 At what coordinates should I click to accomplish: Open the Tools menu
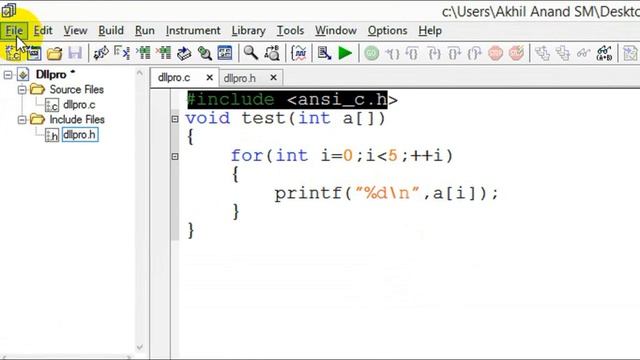click(x=290, y=31)
